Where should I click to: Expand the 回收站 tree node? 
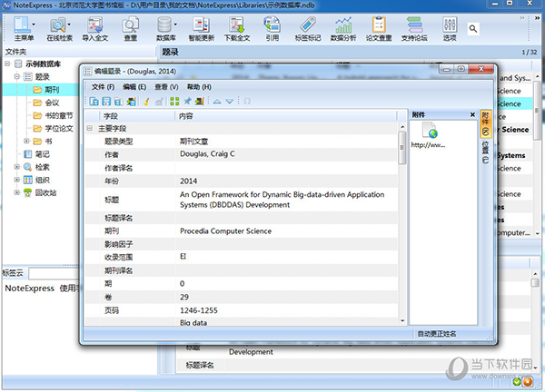[16, 192]
